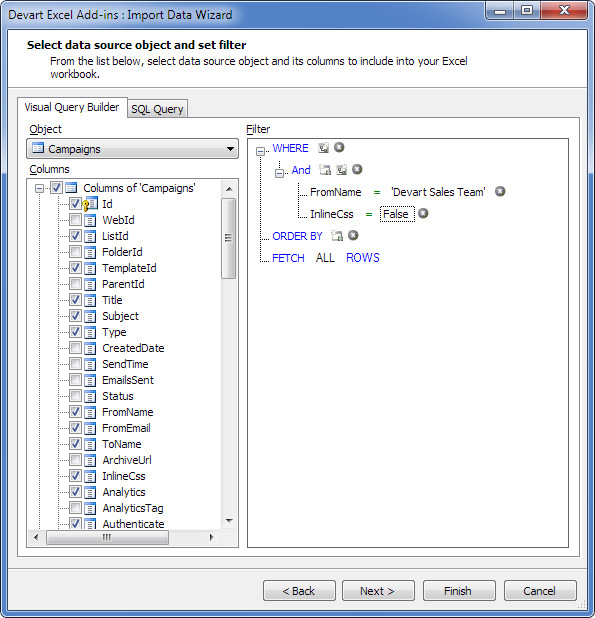Delete the And group using its remove icon
The height and width of the screenshot is (618, 595).
pyautogui.click(x=357, y=169)
